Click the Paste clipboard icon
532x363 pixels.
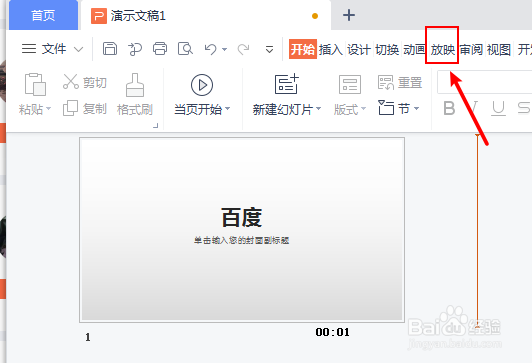35,84
